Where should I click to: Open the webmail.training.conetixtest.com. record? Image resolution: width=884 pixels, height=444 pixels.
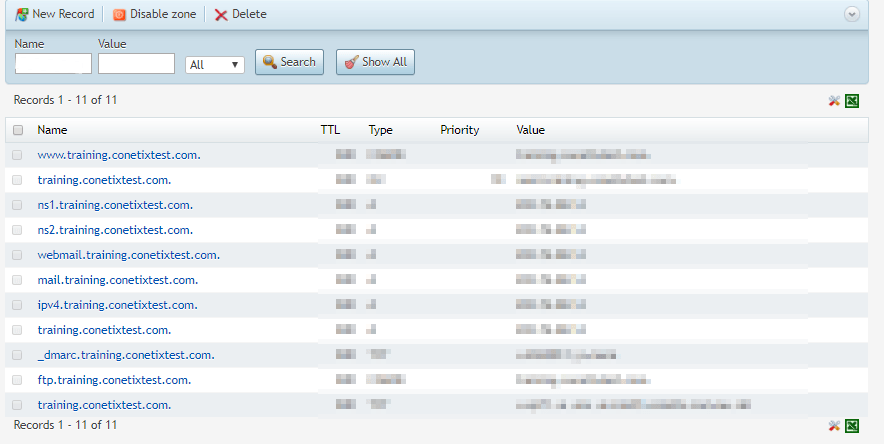[x=129, y=255]
